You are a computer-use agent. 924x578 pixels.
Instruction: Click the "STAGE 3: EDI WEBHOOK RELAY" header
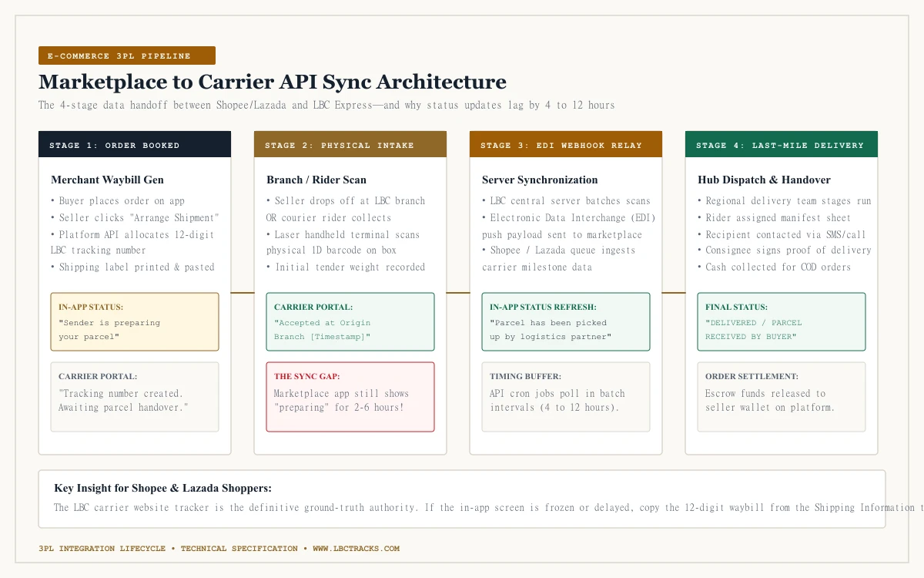click(566, 144)
